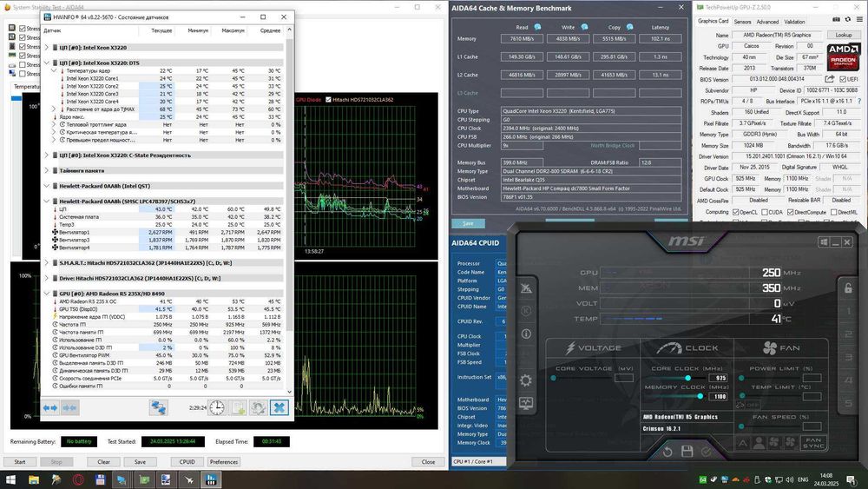Collapse Intel Xeon X3220: DTS group

point(47,63)
